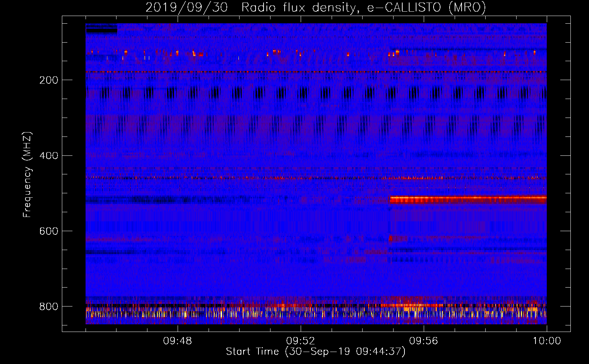Click the 09:48 time tick label
589x364 pixels.
[x=178, y=341]
